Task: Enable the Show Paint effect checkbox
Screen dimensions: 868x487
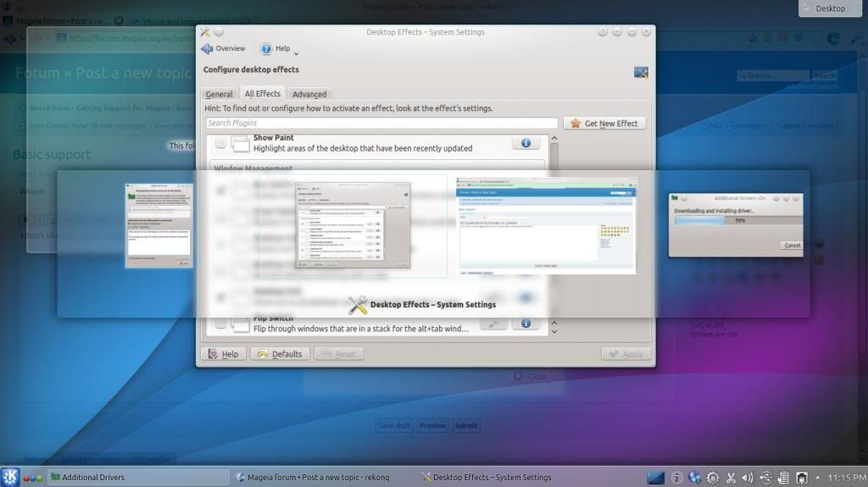Action: [x=220, y=143]
